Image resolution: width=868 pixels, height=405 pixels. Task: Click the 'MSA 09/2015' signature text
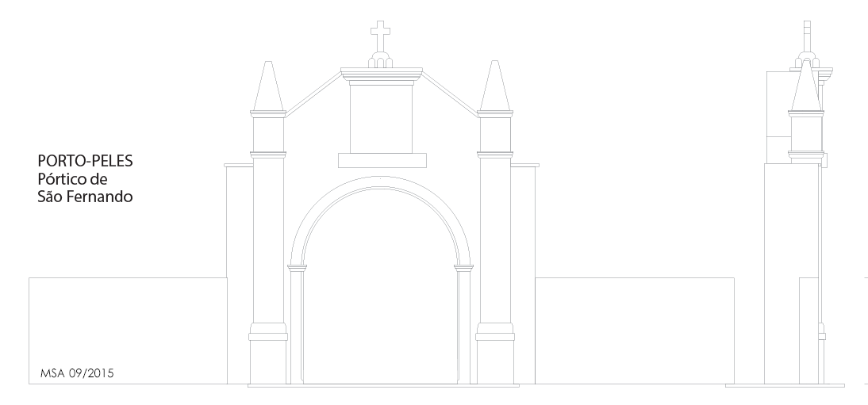click(77, 373)
